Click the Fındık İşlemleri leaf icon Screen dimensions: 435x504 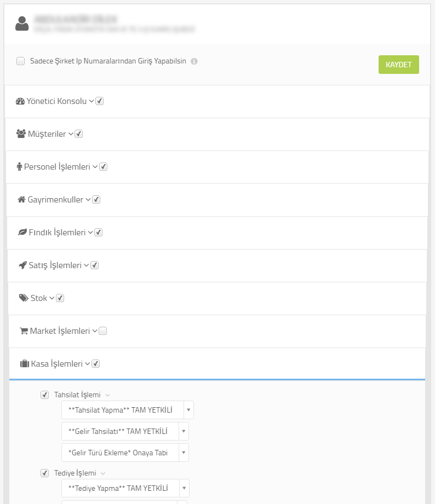(22, 232)
